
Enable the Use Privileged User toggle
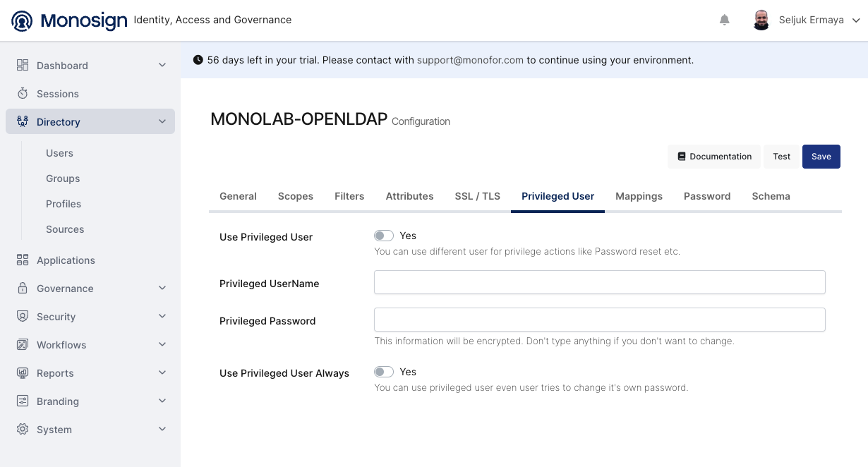[384, 236]
